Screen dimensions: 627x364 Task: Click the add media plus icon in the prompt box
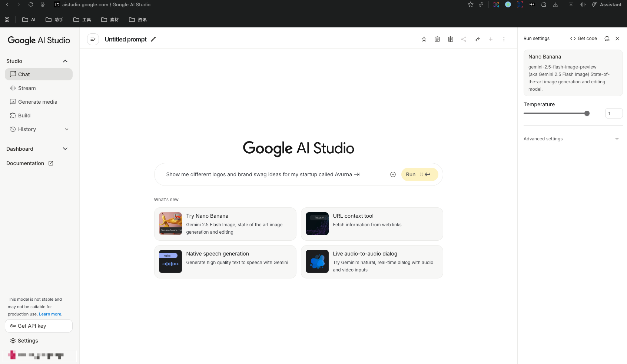pyautogui.click(x=393, y=174)
